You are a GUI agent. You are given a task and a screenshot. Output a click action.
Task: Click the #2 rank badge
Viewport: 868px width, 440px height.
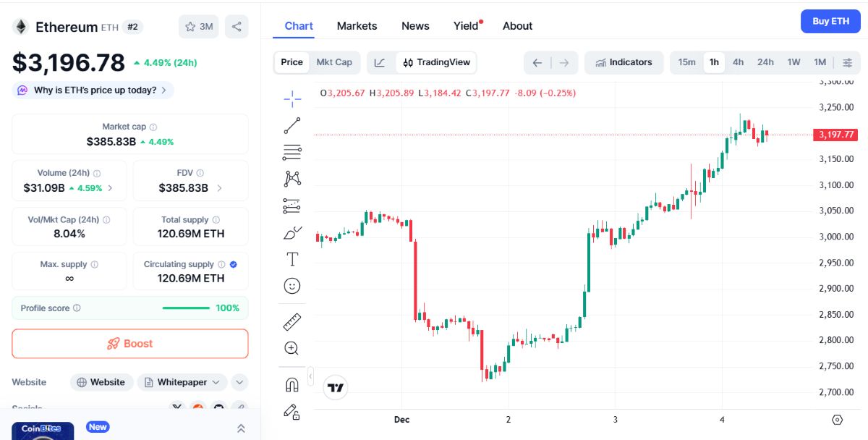tap(132, 27)
